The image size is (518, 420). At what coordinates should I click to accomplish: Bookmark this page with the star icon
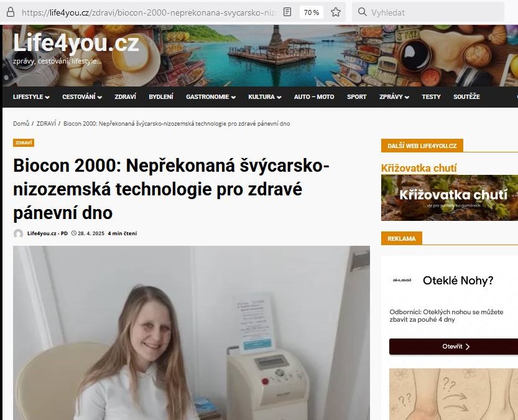click(x=336, y=12)
